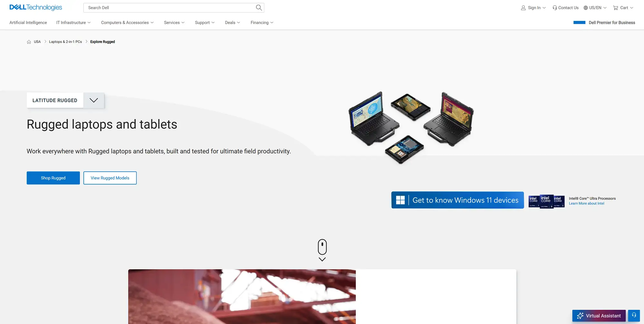Open the US/EN region selector
The width and height of the screenshot is (644, 324).
click(x=595, y=8)
